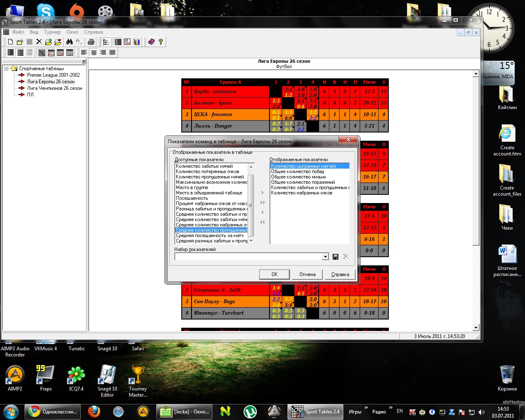Collapse the 'Спортивные таблицы' tree node
This screenshot has width=525, height=420.
(x=7, y=68)
